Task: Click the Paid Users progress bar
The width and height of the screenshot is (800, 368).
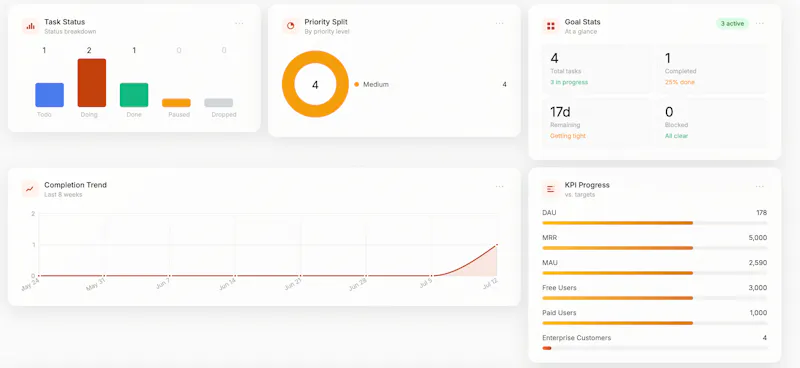Action: (x=655, y=323)
